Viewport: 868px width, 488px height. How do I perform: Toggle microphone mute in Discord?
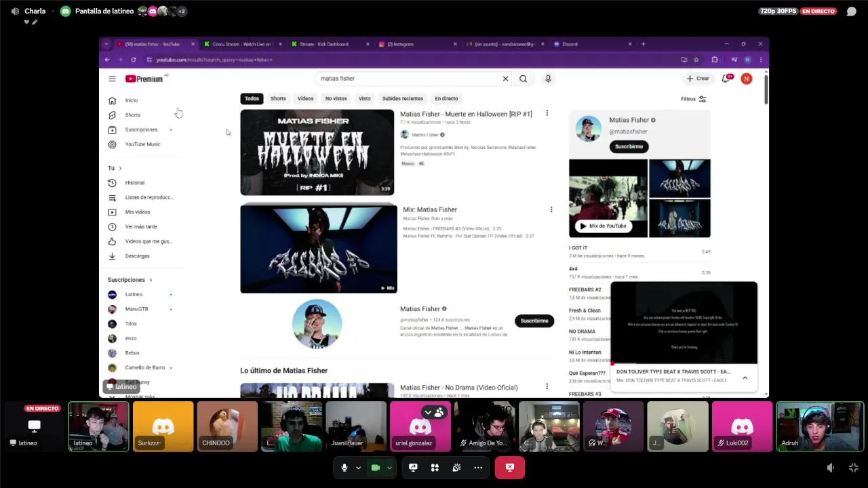(344, 468)
